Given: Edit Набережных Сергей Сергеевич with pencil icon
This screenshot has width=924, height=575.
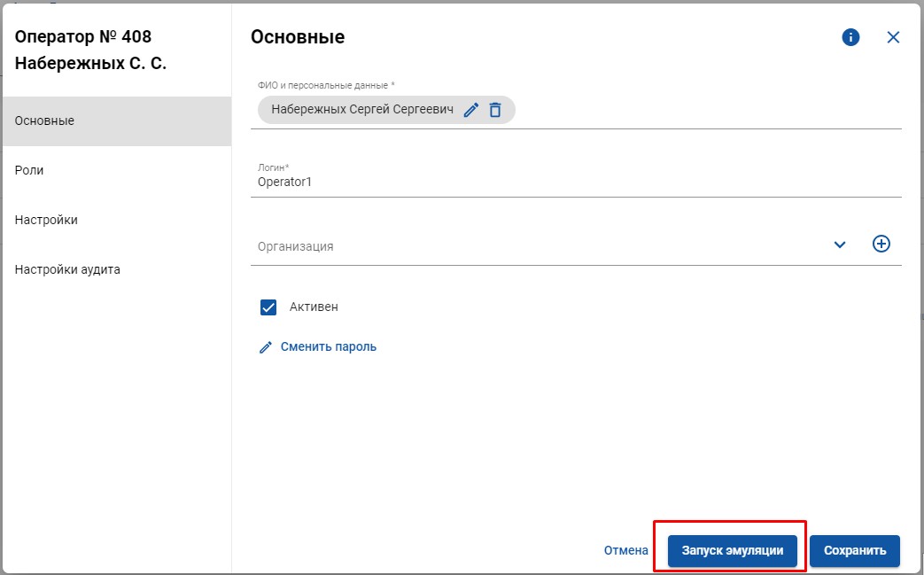Looking at the screenshot, I should click(471, 110).
